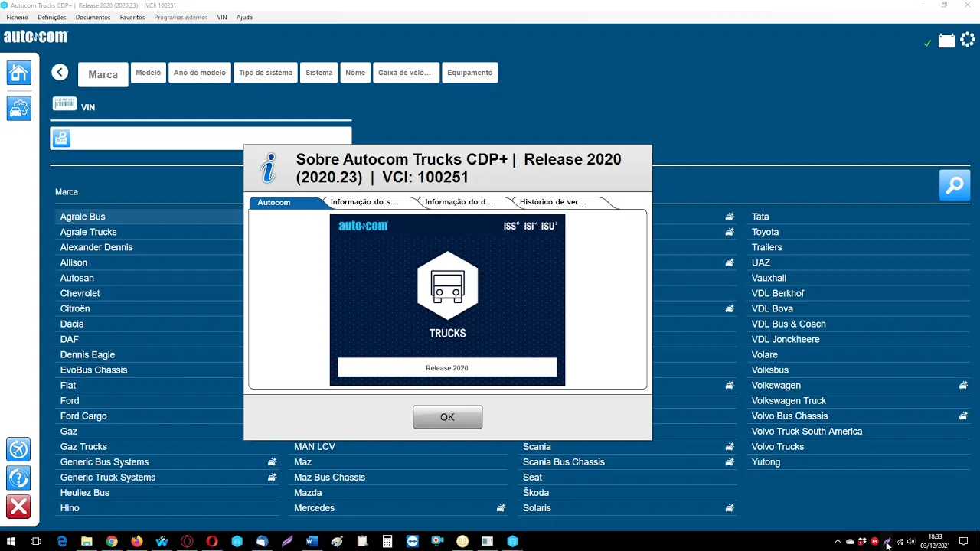Select the Tipo de sistema step
This screenshot has width=980, height=551.
[265, 73]
